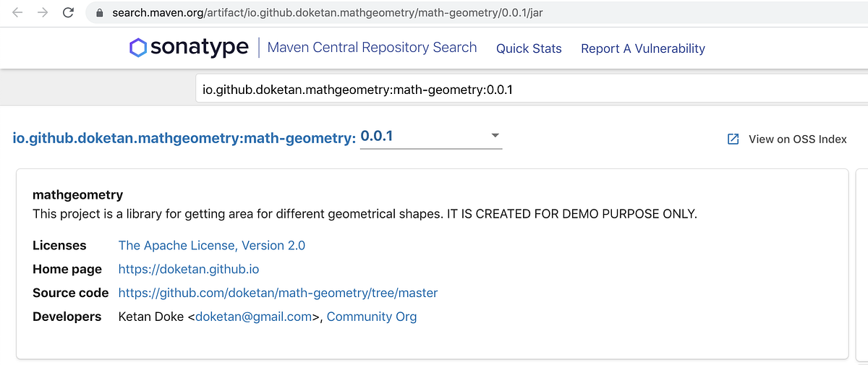This screenshot has height=365, width=868.
Task: Click the Source code label
Action: pyautogui.click(x=71, y=293)
